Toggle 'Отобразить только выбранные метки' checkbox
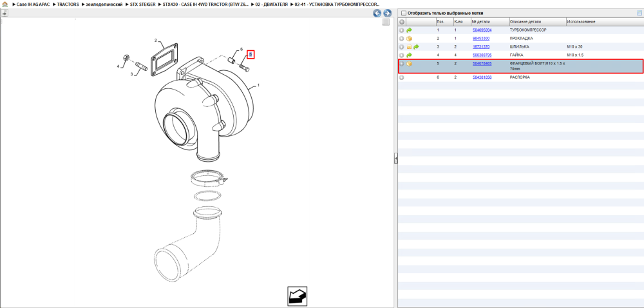Viewport: 644px width, 308px height. (x=403, y=13)
